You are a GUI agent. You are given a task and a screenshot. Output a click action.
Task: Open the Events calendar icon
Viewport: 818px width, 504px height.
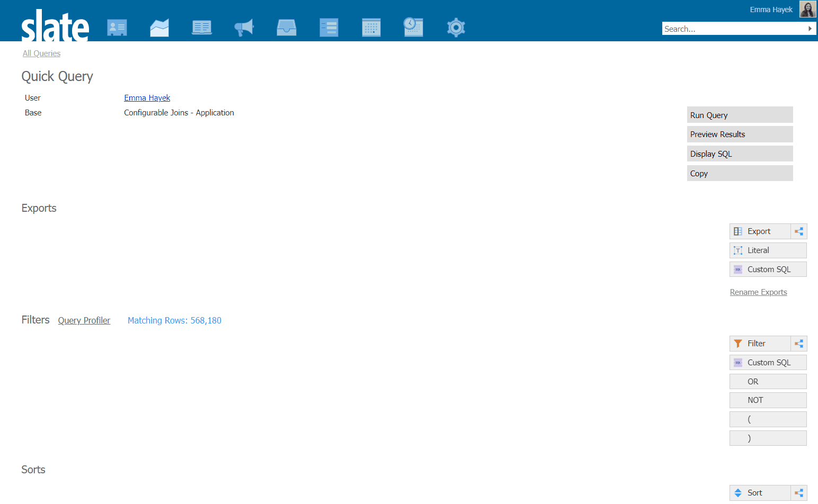(x=371, y=28)
